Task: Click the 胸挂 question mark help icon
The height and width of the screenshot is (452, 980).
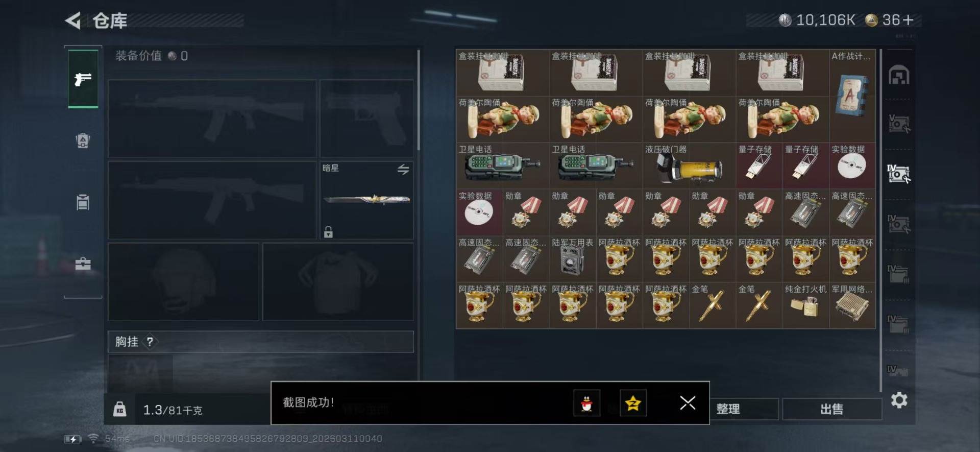Action: click(x=150, y=342)
